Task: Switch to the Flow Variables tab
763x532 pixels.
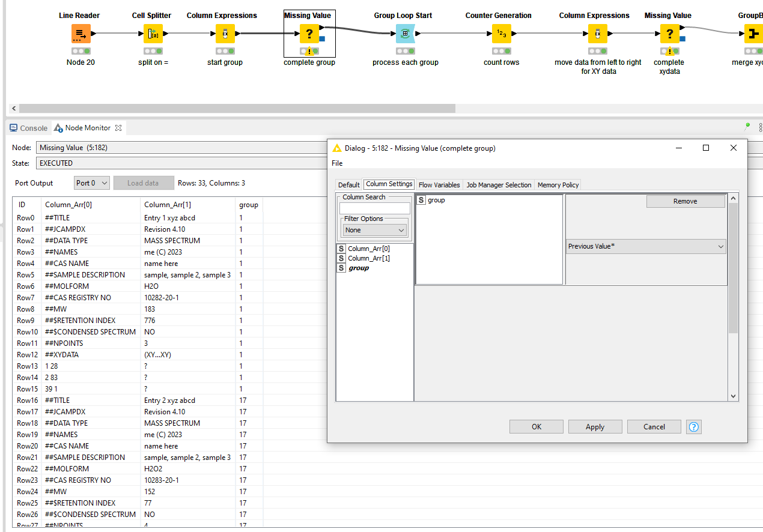Action: click(439, 185)
